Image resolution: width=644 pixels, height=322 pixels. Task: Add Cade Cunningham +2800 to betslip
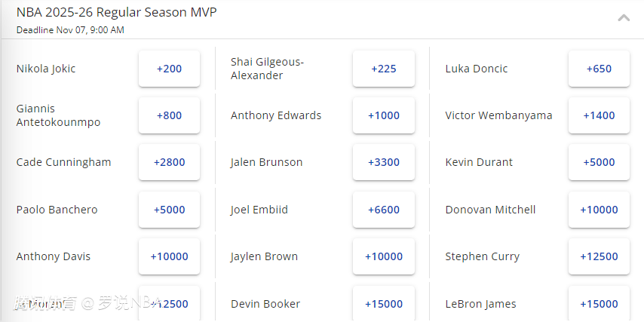pos(169,162)
